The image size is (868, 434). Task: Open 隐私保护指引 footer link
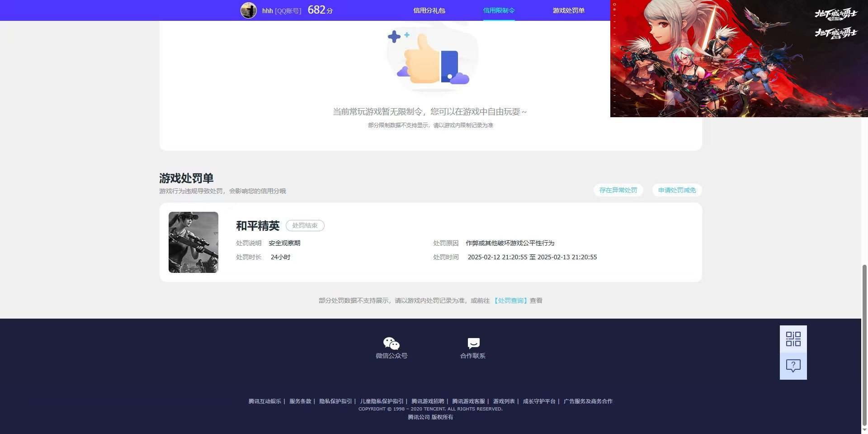[335, 401]
